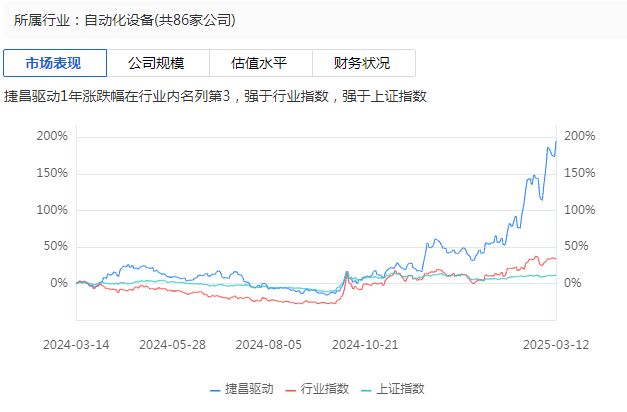Click the 2024-05-28 date axis label
627x412 pixels.
pyautogui.click(x=172, y=345)
